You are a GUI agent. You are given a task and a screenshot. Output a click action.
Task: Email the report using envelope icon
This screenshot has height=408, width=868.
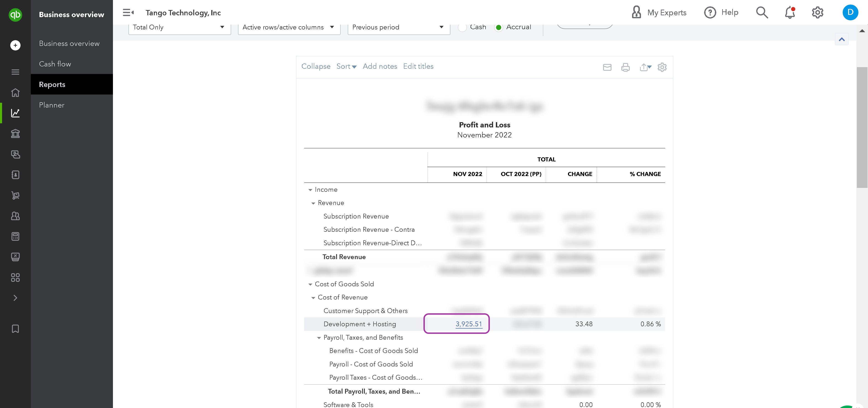click(607, 67)
